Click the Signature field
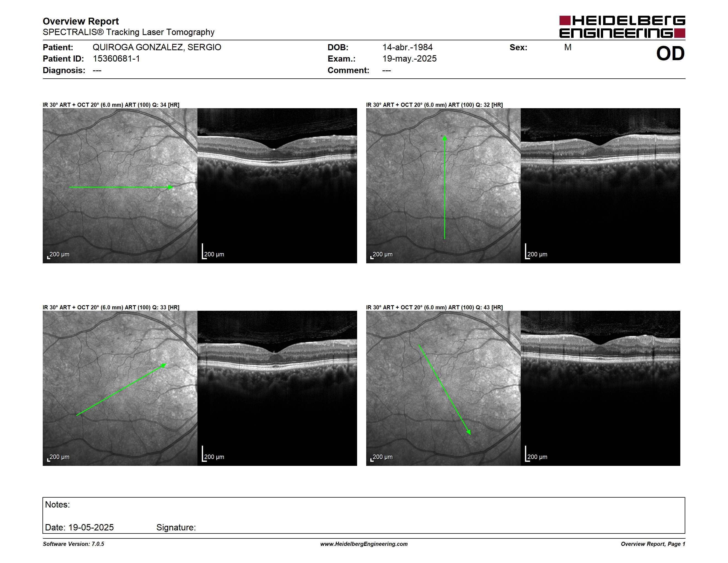This screenshot has width=728, height=563. pyautogui.click(x=176, y=527)
